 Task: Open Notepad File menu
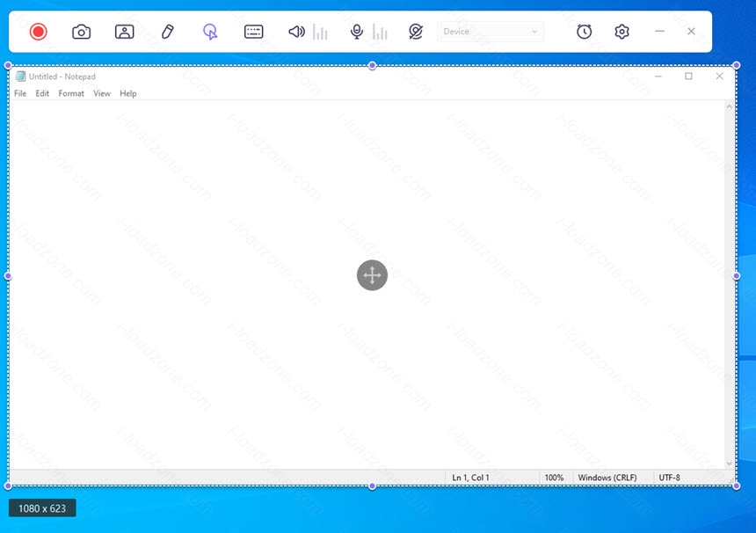(20, 93)
